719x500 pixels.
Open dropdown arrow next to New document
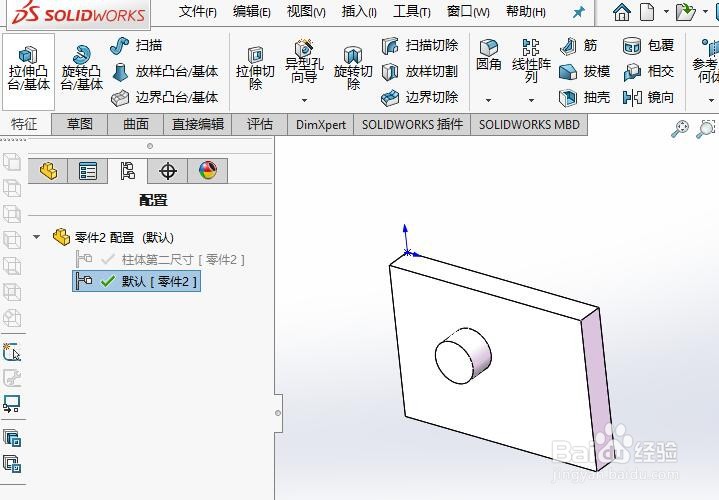coord(666,11)
